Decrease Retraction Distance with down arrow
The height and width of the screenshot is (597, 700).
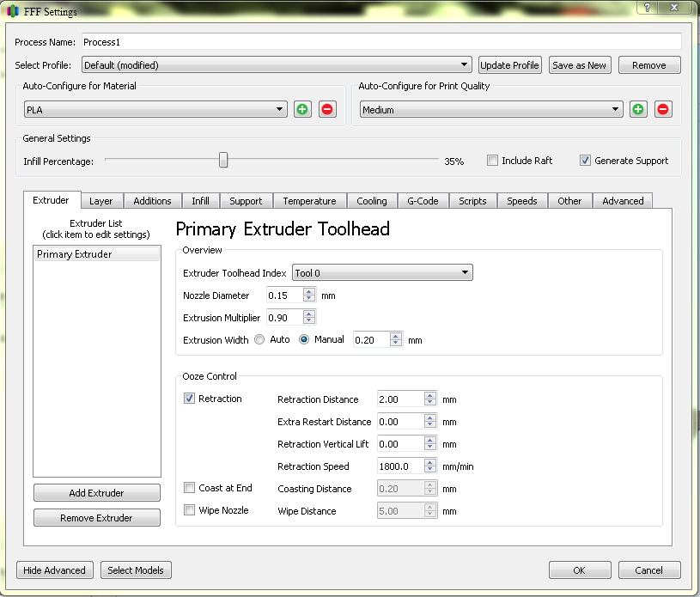click(x=430, y=404)
